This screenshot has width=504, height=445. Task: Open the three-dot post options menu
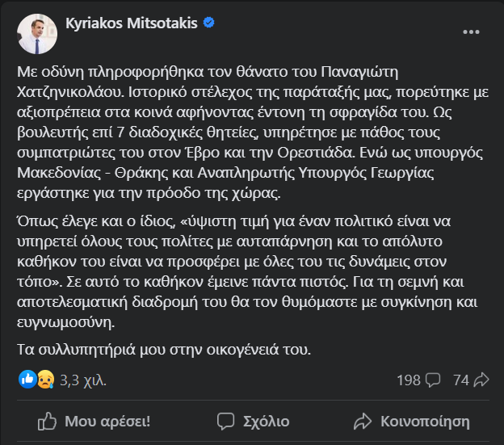471,32
